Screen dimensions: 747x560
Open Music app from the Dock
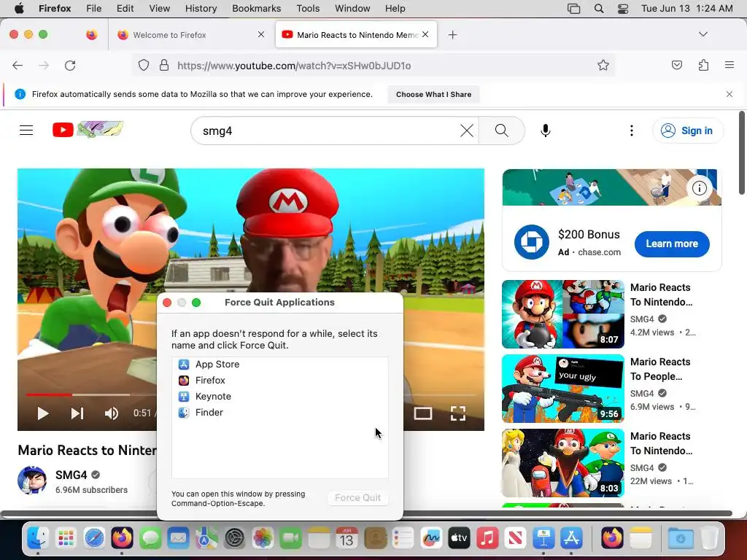[x=487, y=539]
